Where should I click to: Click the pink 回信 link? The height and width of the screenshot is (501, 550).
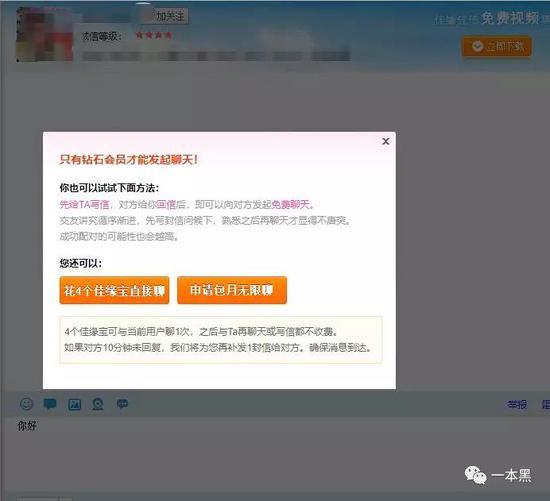click(x=166, y=205)
